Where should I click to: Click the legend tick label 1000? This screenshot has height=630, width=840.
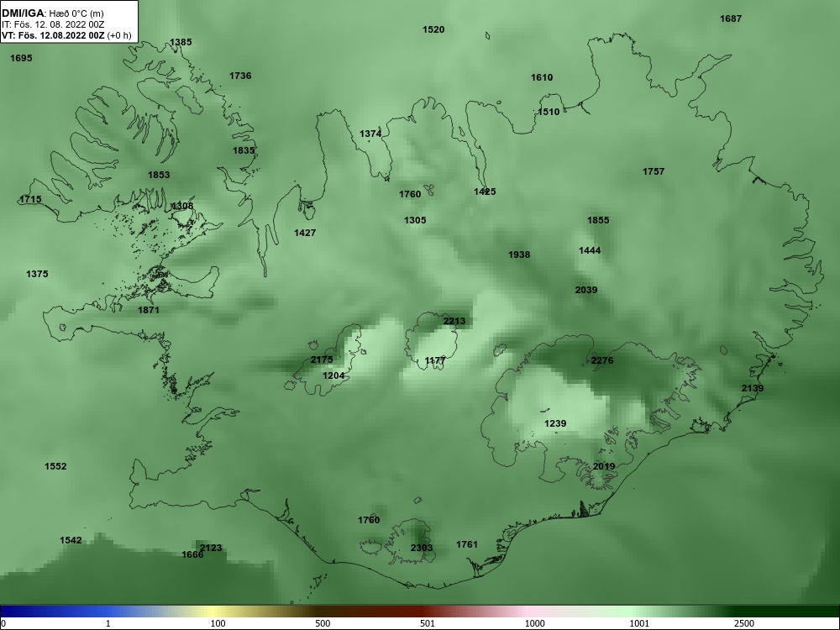click(x=534, y=623)
